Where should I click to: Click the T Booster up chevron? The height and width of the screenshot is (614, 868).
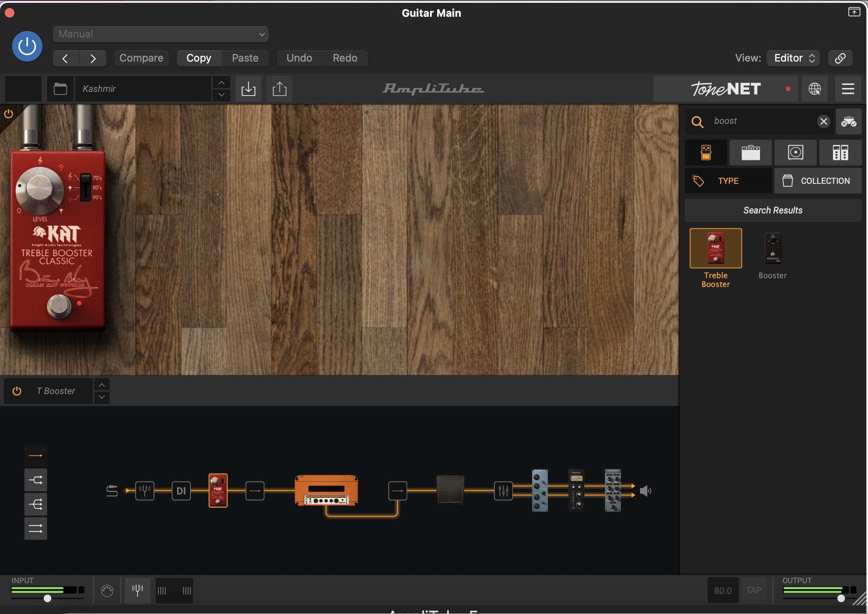[102, 385]
